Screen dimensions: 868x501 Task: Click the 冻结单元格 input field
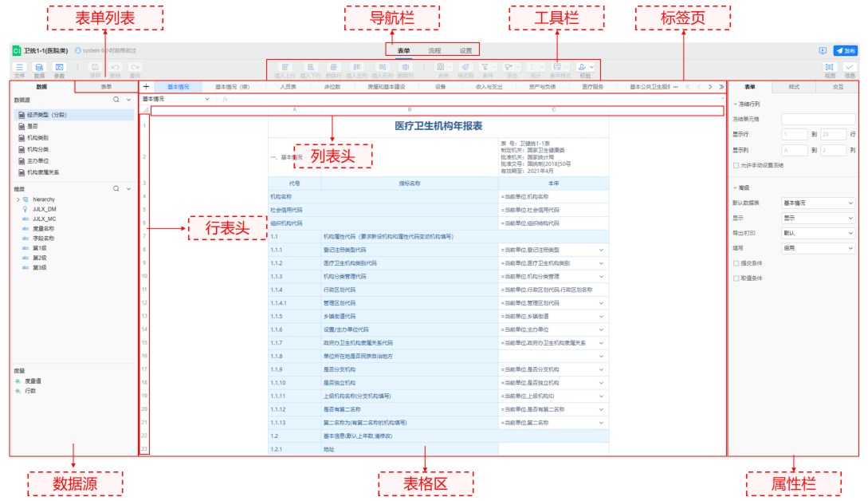(818, 119)
